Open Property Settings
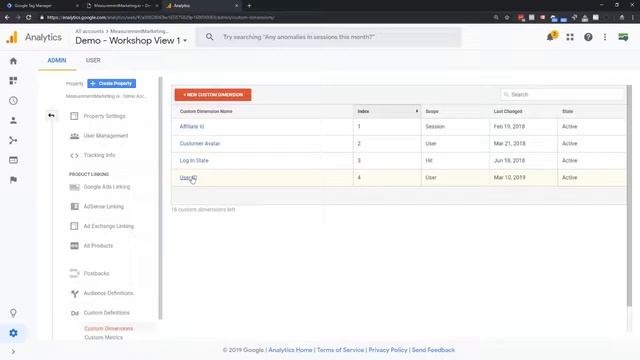This screenshot has height=360, width=640. pos(104,116)
